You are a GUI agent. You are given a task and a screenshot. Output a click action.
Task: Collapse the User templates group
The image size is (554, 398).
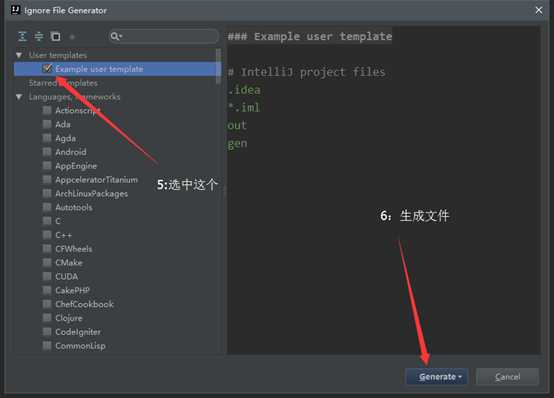[19, 55]
